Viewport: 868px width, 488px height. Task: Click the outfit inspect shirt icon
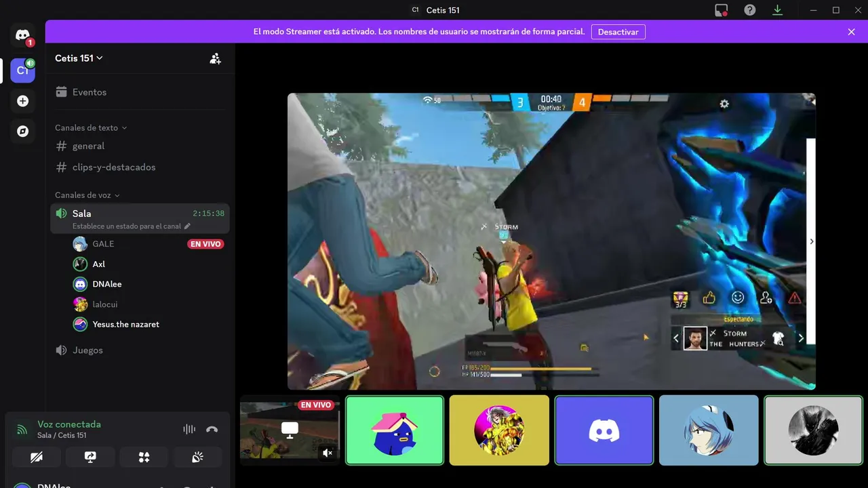(x=778, y=338)
